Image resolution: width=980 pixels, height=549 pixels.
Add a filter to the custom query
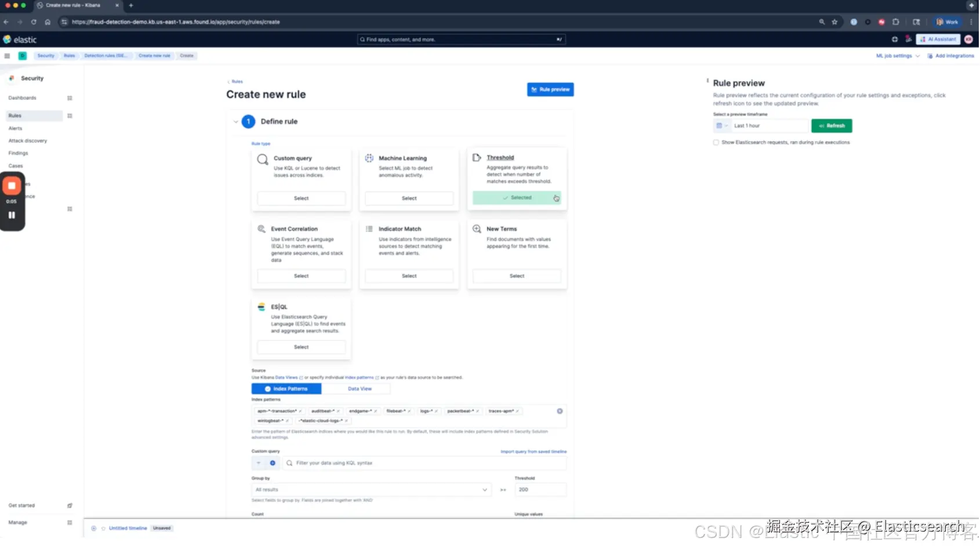pyautogui.click(x=273, y=463)
